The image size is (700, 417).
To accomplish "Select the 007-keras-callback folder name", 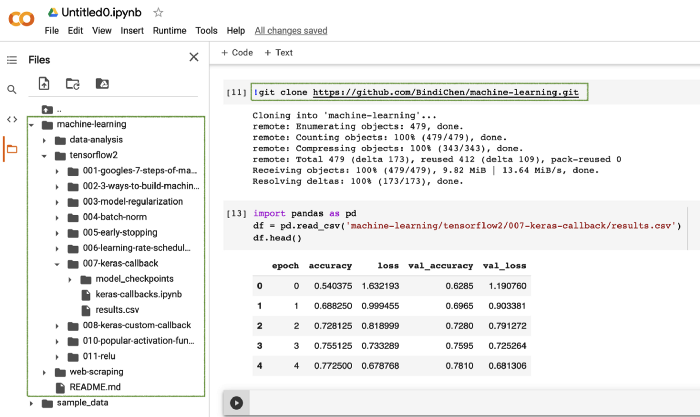I will coord(120,263).
